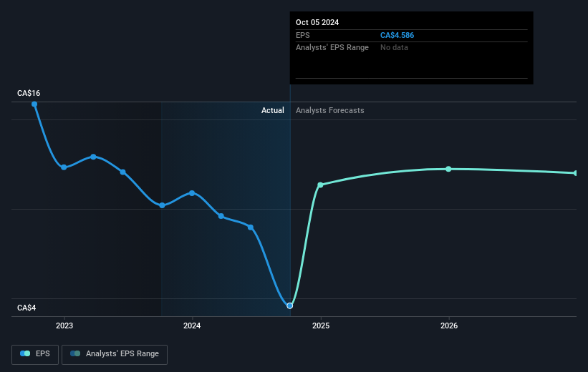Click the 2024 x-axis label
The height and width of the screenshot is (372, 588).
coord(192,325)
